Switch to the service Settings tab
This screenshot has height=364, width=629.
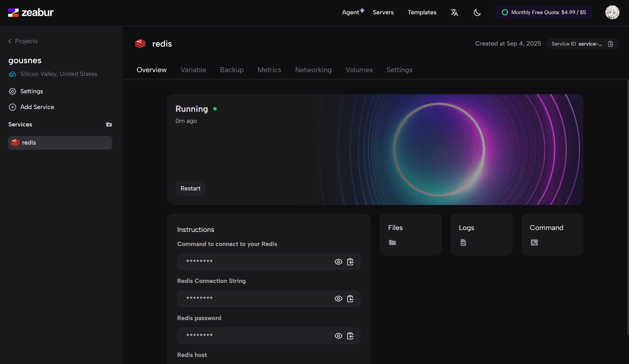(x=399, y=70)
